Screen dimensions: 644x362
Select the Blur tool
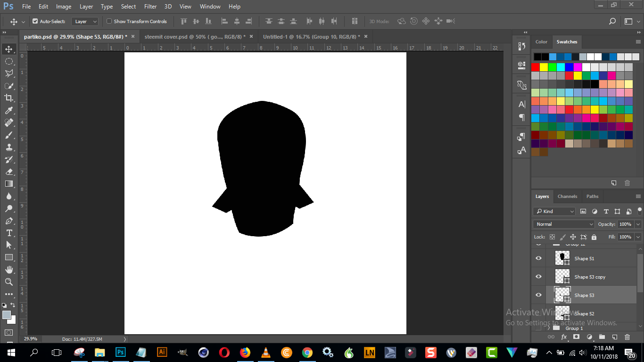9,196
